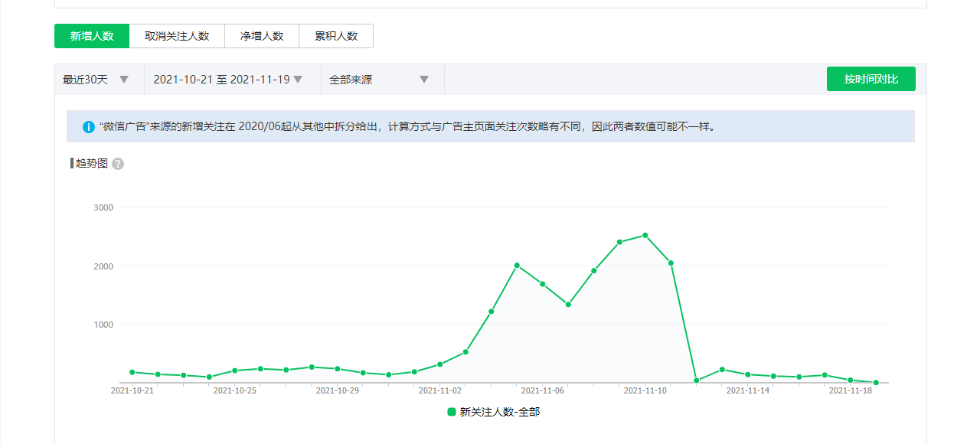Screen dimensions: 980x444
Task: Click the 3000 y-axis label
Action: tap(103, 207)
